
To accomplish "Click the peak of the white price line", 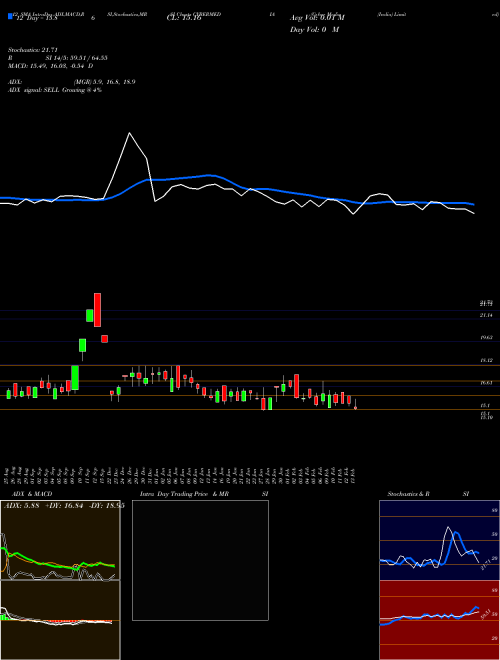I will coord(129,133).
